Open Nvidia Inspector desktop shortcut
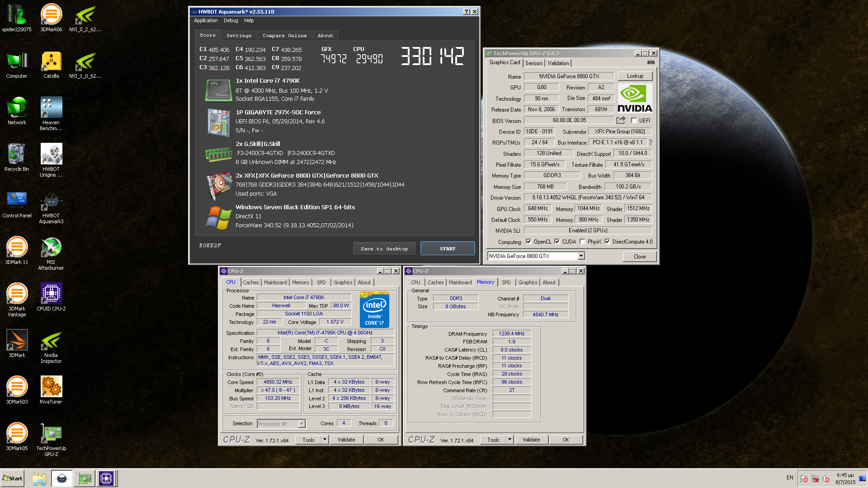This screenshot has height=488, width=868. coord(51,347)
